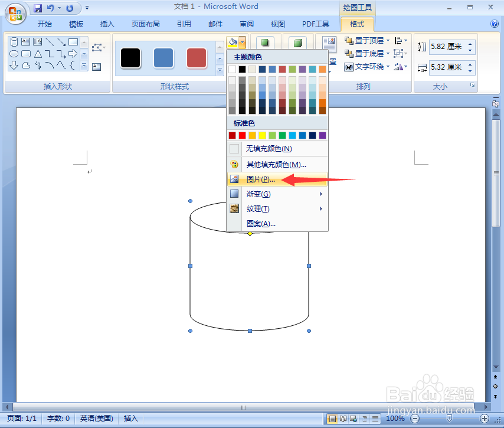Customize Quick Access Toolbar dropdown arrow

[x=87, y=8]
